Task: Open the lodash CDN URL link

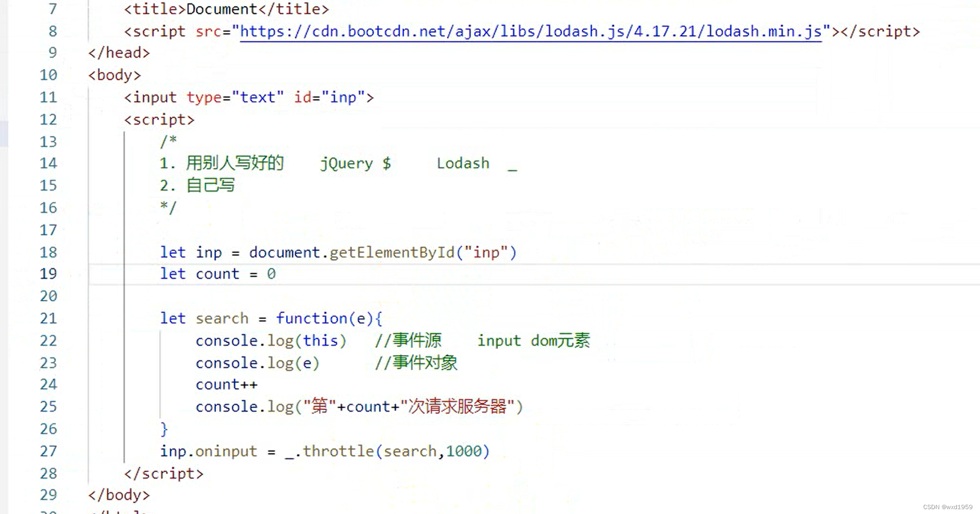Action: click(531, 32)
